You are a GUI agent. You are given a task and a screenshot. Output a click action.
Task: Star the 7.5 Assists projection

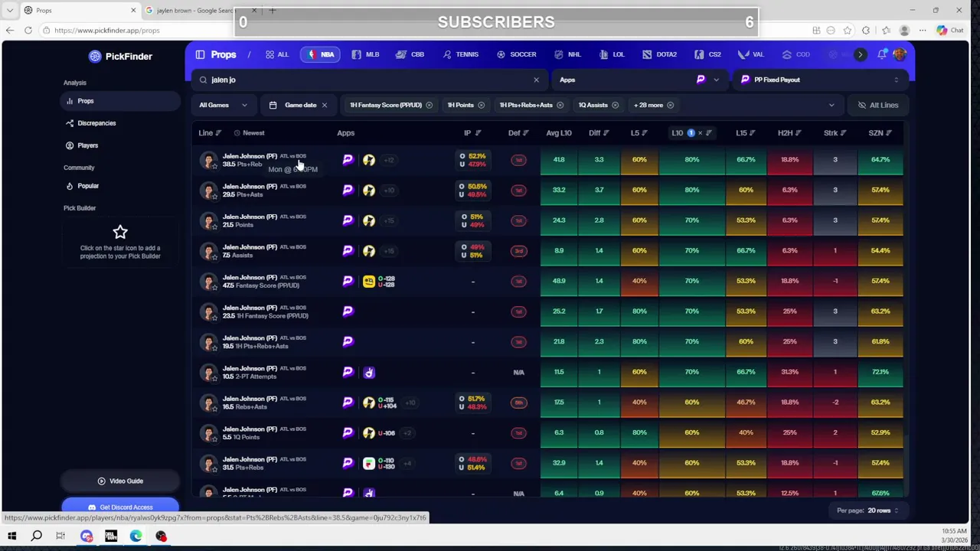[x=214, y=257]
